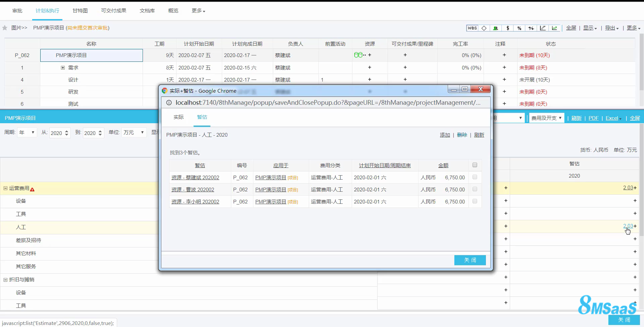The image size is (644, 327).
Task: Collapse the 运营费用 category
Action: click(x=5, y=188)
